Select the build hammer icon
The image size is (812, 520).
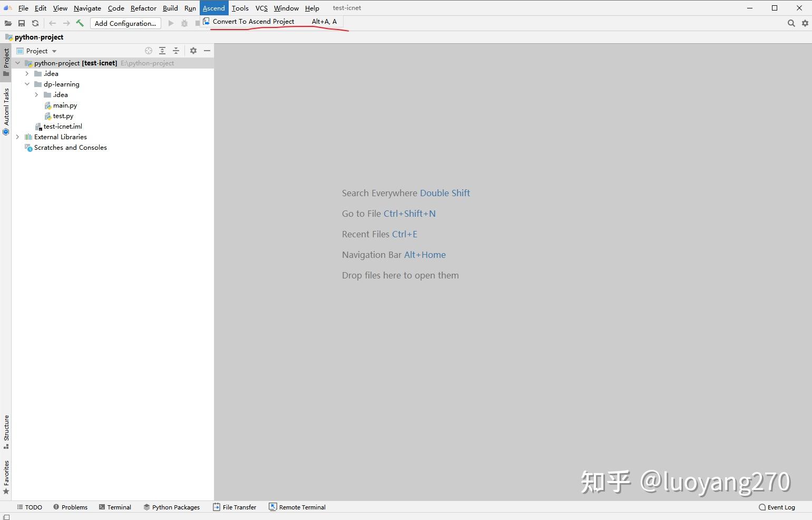[80, 23]
